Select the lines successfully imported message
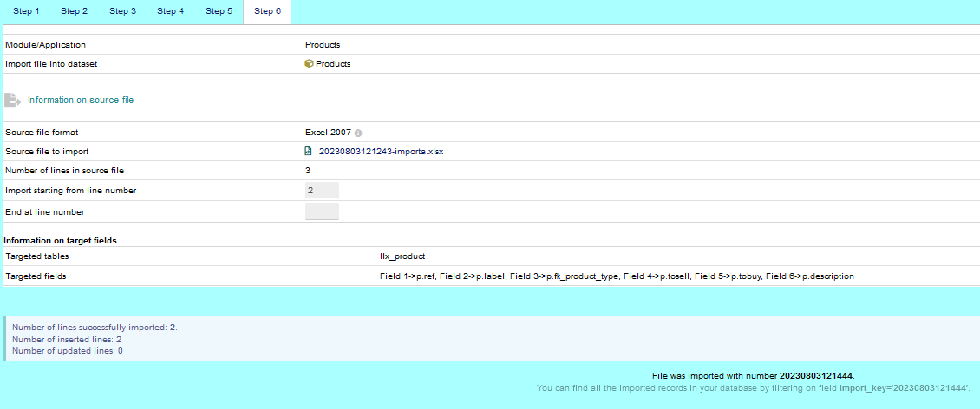 point(95,328)
